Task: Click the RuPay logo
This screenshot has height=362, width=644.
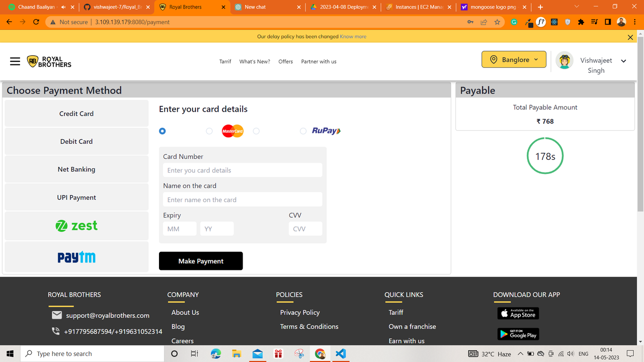Action: [x=326, y=131]
